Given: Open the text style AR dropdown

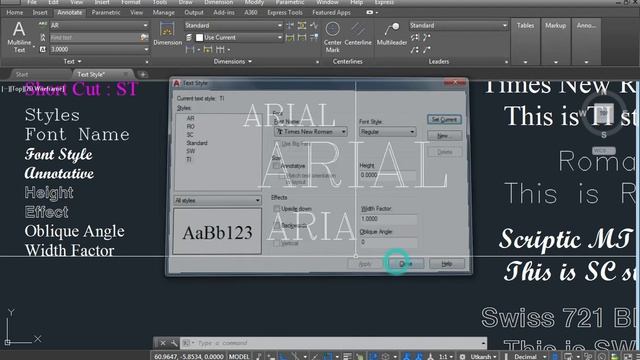Looking at the screenshot, I should (x=146, y=25).
